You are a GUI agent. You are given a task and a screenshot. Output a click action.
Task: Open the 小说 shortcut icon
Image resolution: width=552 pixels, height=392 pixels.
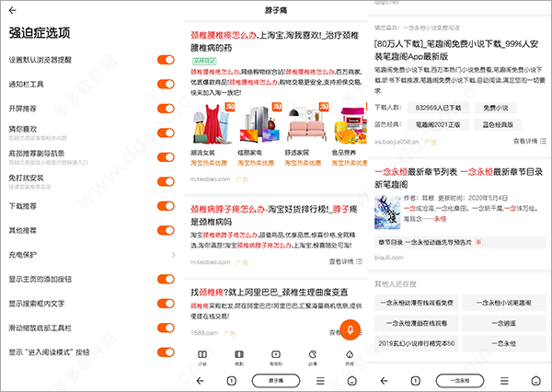click(x=202, y=357)
